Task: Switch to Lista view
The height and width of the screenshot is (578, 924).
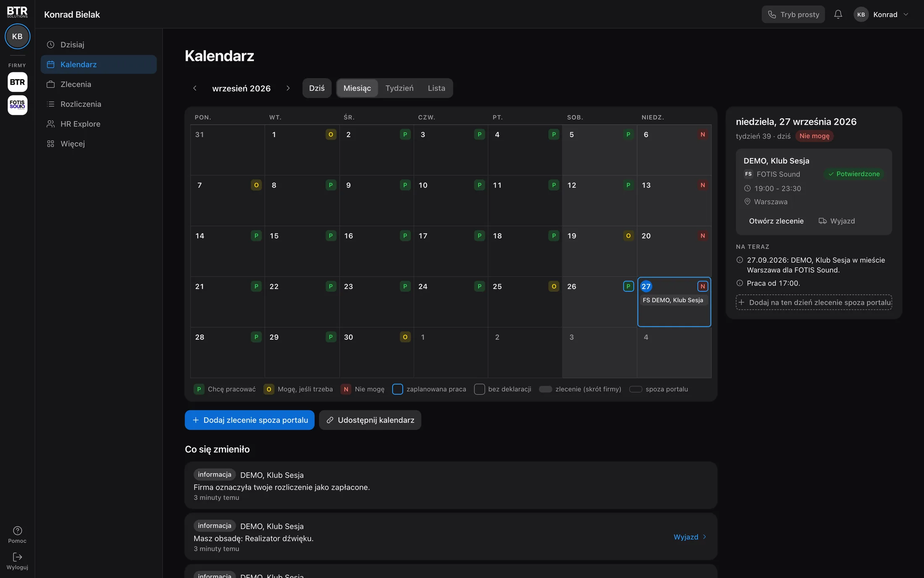Action: click(x=436, y=88)
